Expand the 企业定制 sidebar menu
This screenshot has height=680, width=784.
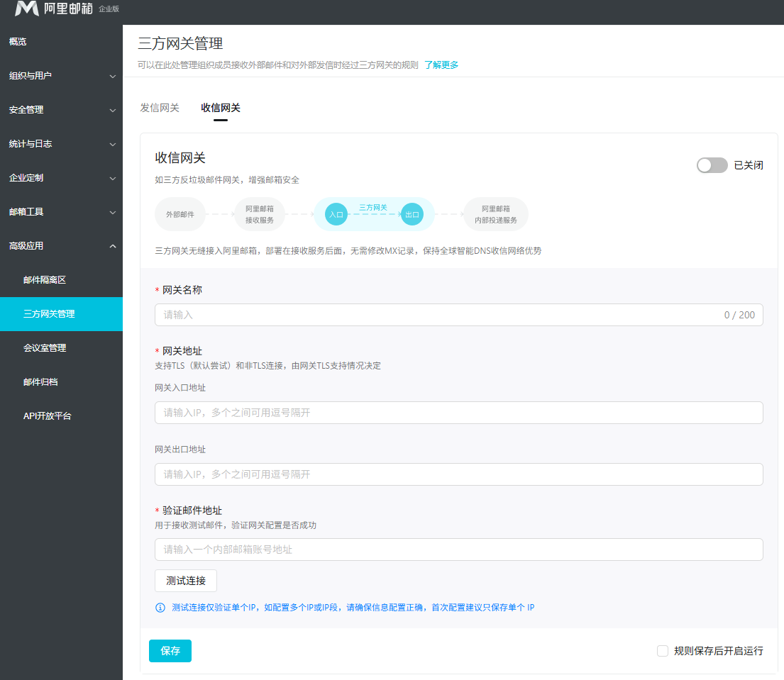click(61, 178)
